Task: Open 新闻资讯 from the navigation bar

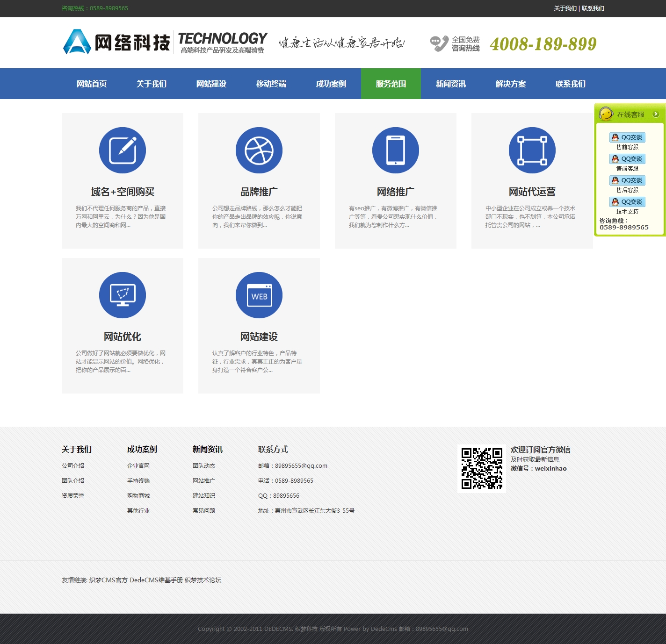Action: pyautogui.click(x=451, y=84)
